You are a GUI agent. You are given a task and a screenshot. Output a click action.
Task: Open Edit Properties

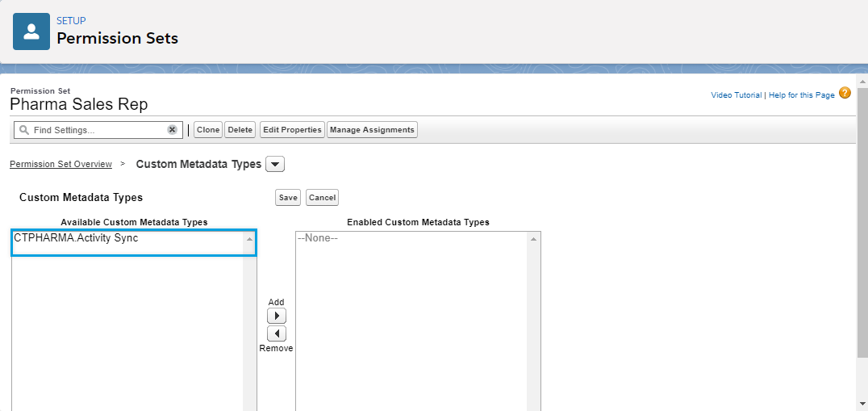click(292, 130)
